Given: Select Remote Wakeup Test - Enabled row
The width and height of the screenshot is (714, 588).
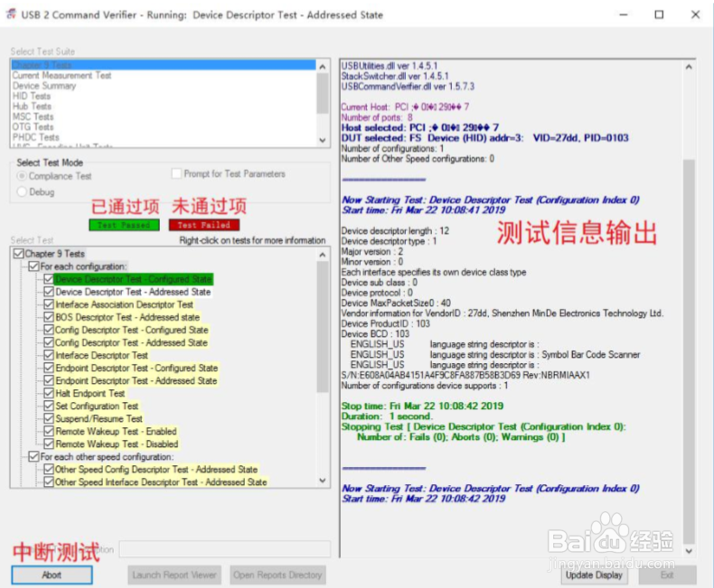Looking at the screenshot, I should (116, 432).
